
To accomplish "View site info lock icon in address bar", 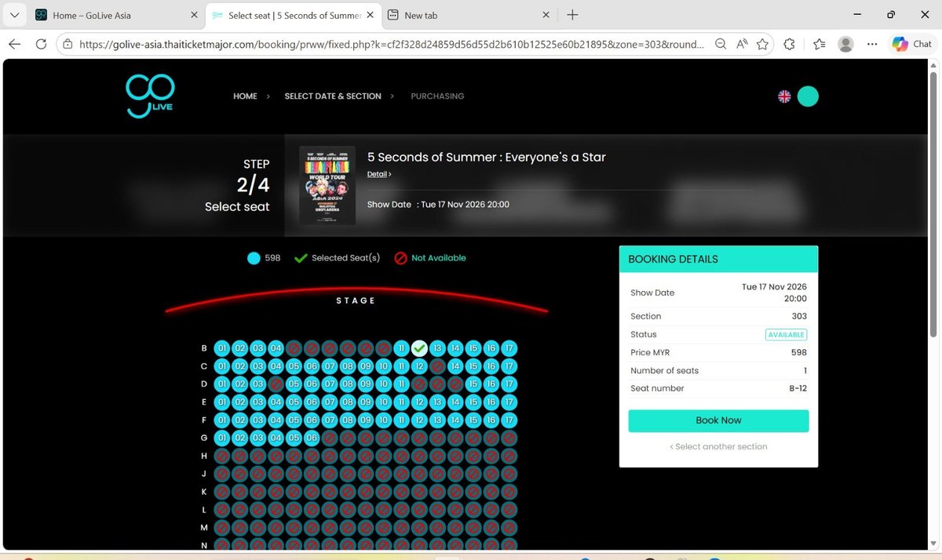I will click(68, 45).
